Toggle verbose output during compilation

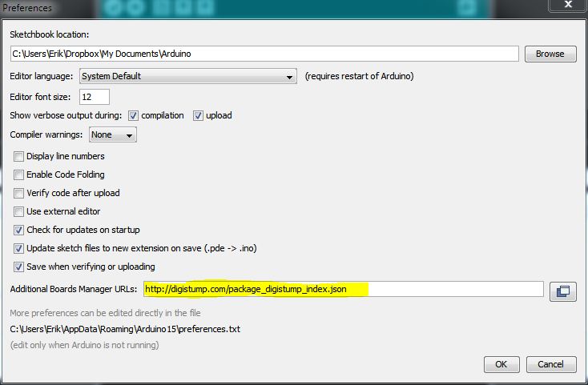click(x=133, y=116)
